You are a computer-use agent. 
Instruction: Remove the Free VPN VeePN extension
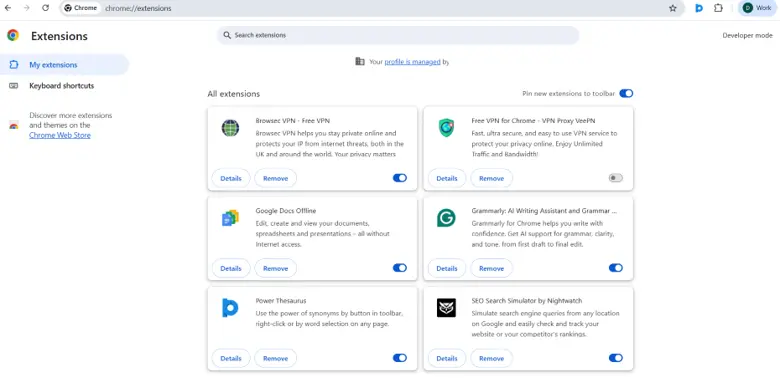pyautogui.click(x=491, y=178)
